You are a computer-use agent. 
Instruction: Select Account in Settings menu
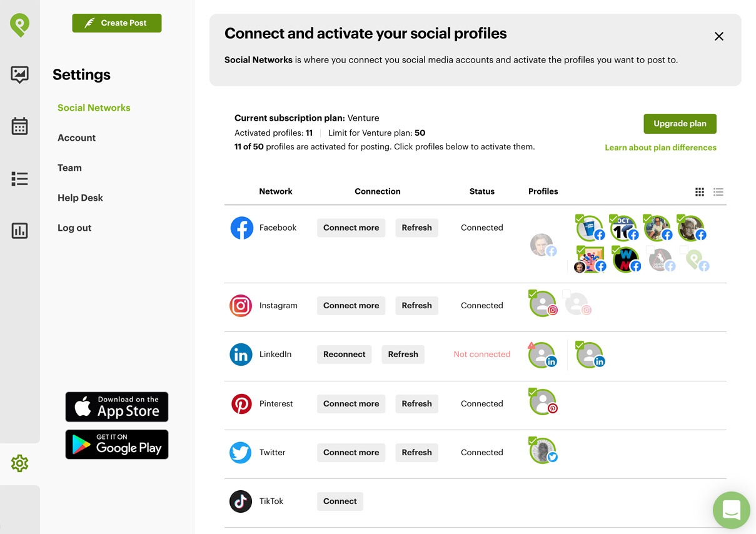pyautogui.click(x=76, y=138)
